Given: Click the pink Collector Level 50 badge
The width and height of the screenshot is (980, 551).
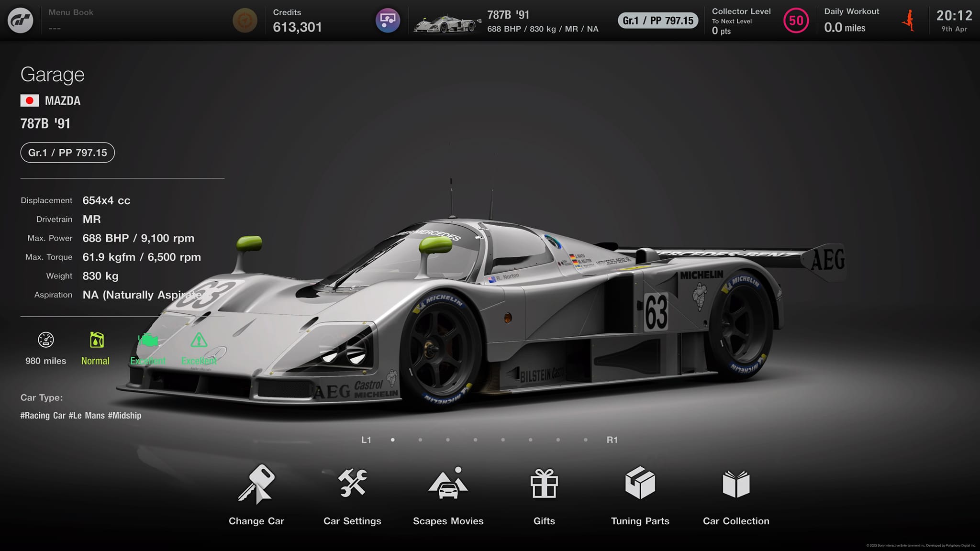Looking at the screenshot, I should (796, 21).
